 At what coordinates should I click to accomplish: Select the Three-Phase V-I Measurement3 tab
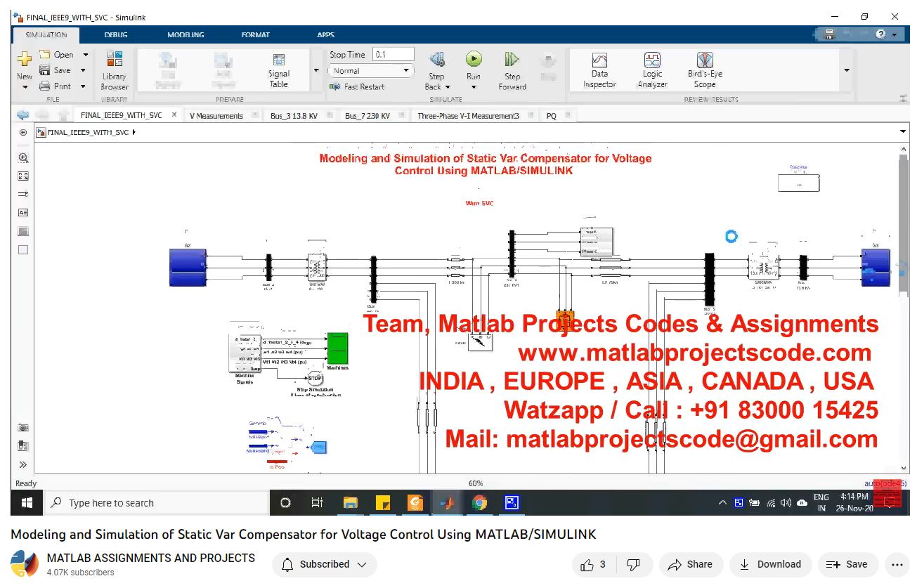pos(468,116)
